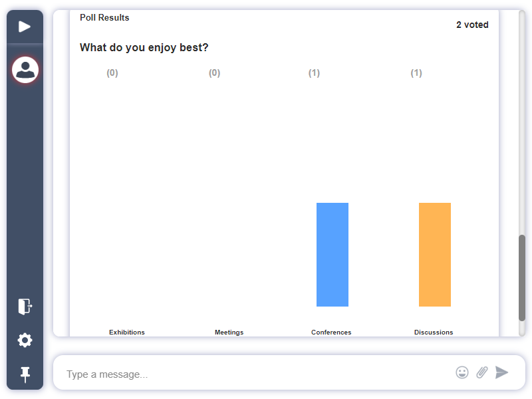Open settings via the gear icon
Screen dimensions: 532x399
point(25,340)
